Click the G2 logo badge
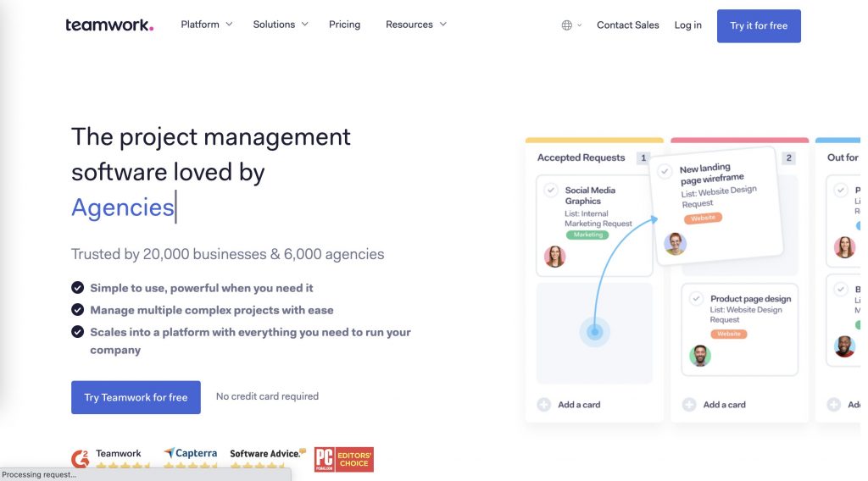This screenshot has width=868, height=481. (81, 458)
